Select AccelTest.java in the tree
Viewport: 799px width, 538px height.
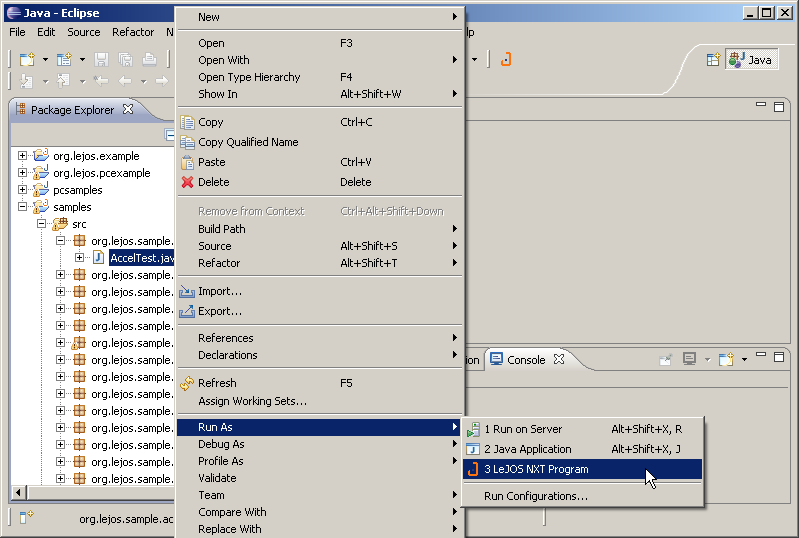(x=142, y=258)
